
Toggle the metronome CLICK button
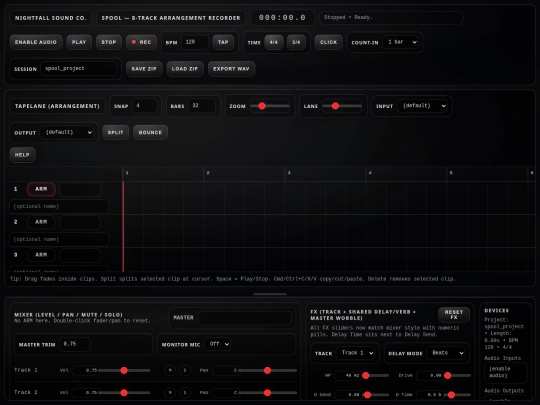(329, 42)
